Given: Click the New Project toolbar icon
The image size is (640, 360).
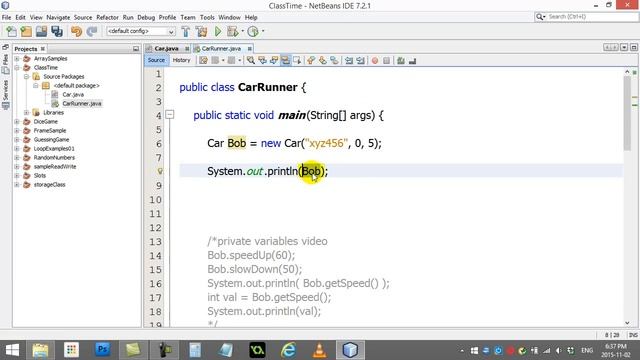Looking at the screenshot, I should [x=26, y=31].
